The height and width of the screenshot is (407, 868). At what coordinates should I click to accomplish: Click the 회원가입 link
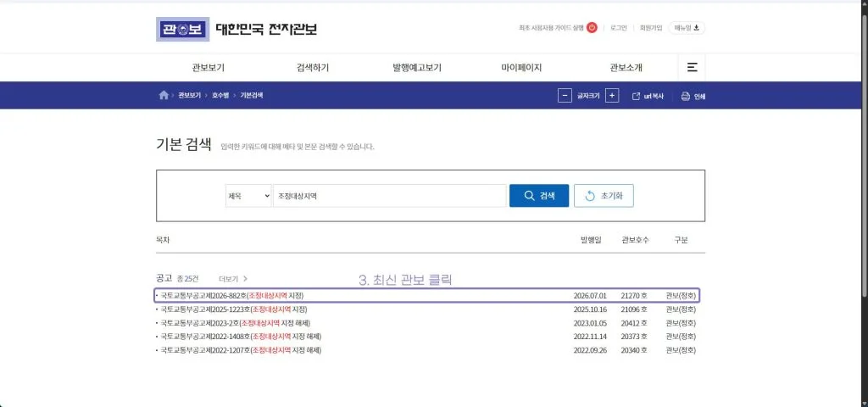point(650,28)
